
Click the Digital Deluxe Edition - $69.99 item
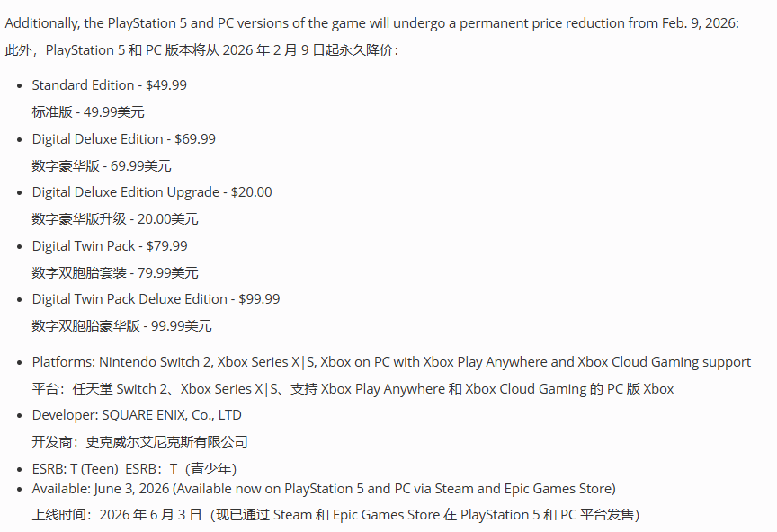[123, 139]
